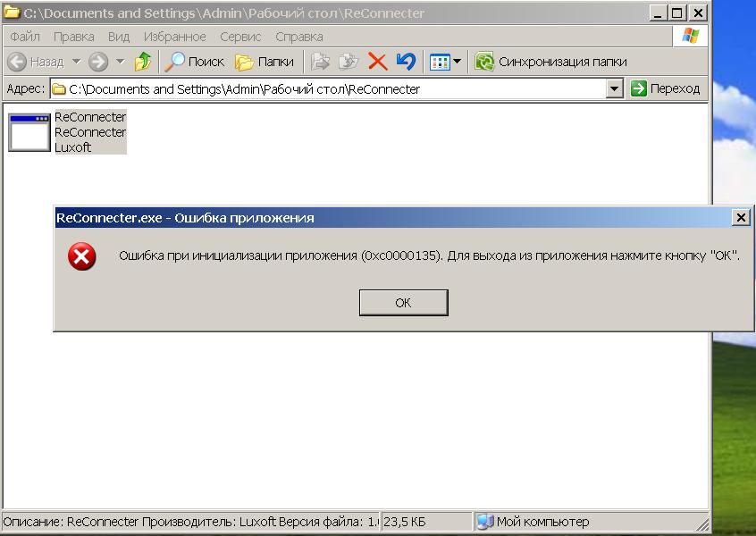
Task: Click the blue Undo arrow icon
Action: [406, 62]
